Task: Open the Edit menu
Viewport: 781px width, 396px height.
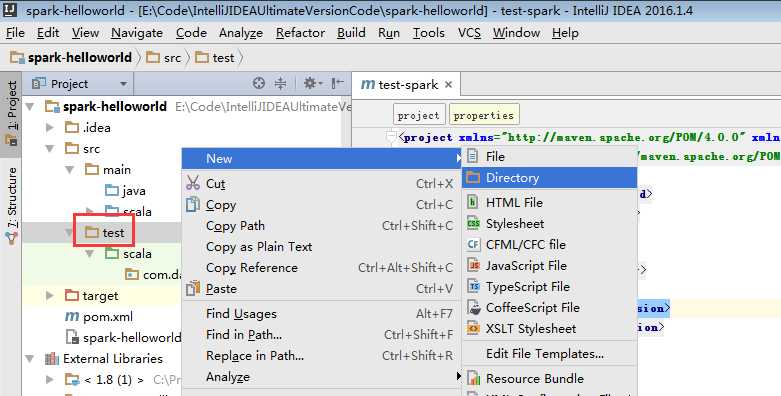Action: point(48,33)
